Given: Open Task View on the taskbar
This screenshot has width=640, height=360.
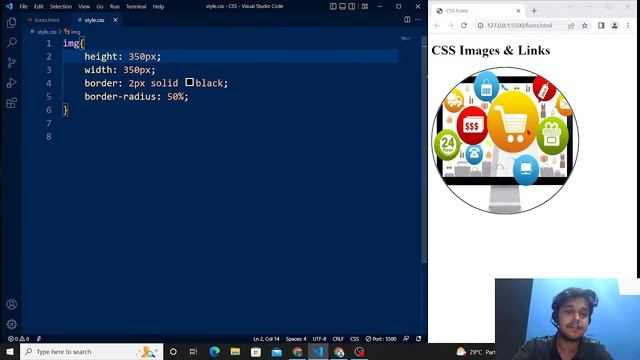Looking at the screenshot, I should 193,351.
